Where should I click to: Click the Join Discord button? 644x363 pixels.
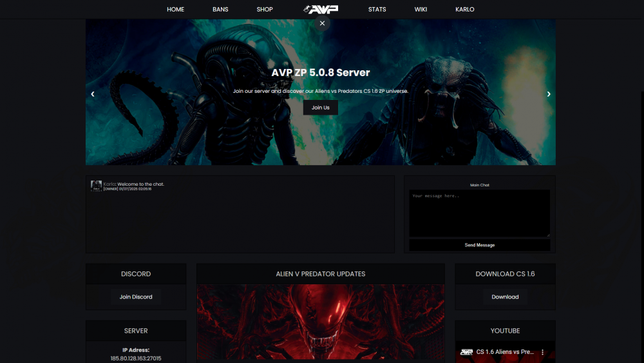tap(136, 297)
